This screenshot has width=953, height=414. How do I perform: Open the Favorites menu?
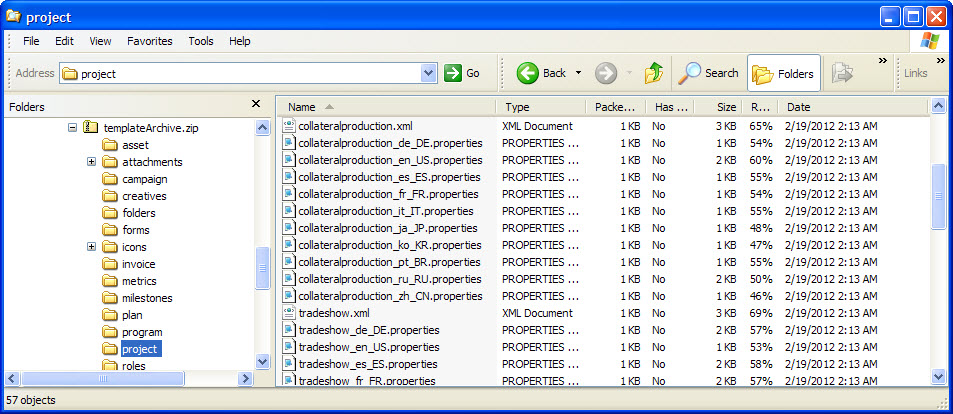[150, 41]
